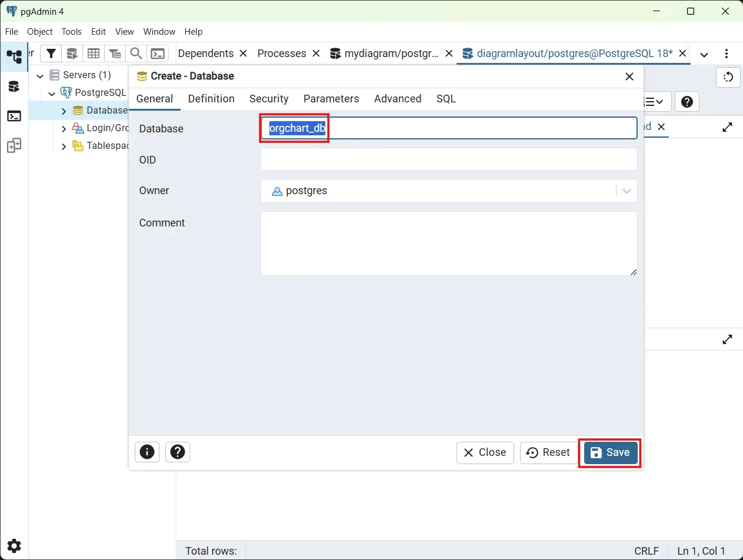Expand the Login/Group Roles node arrow

pos(64,128)
